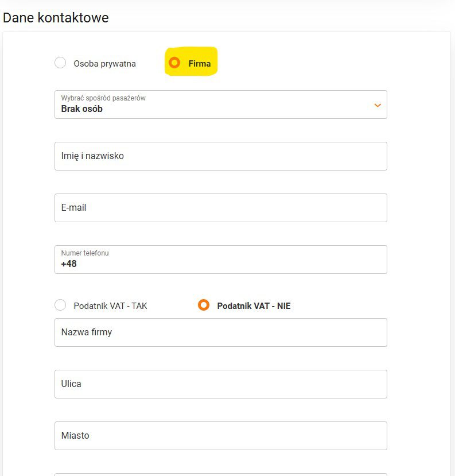Click the highlighted Firma label text
Screen dimensions: 455x476
200,64
